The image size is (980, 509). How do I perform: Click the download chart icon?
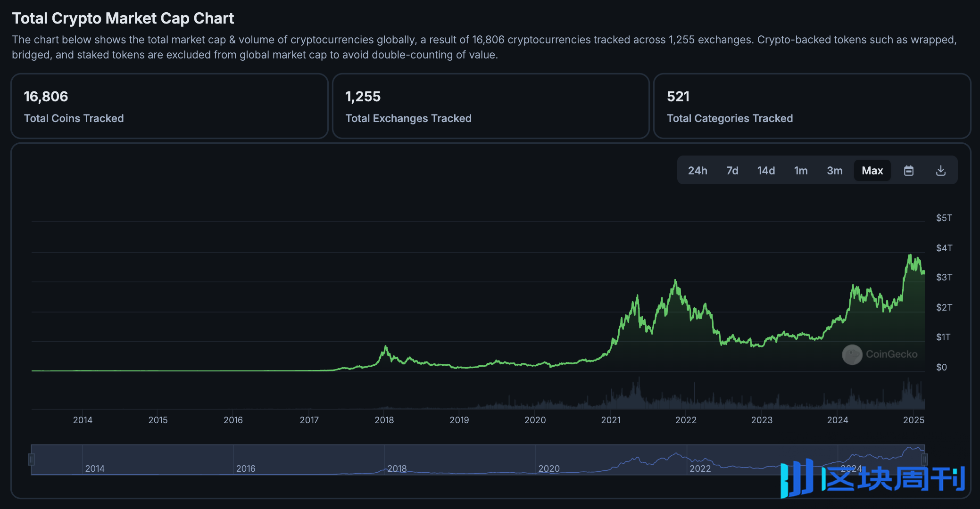tap(940, 171)
